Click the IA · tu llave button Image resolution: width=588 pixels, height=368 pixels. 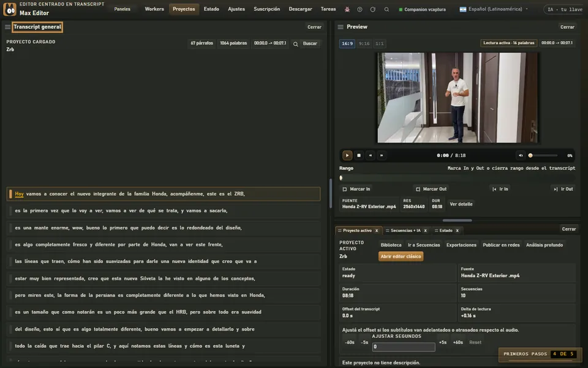tap(564, 9)
